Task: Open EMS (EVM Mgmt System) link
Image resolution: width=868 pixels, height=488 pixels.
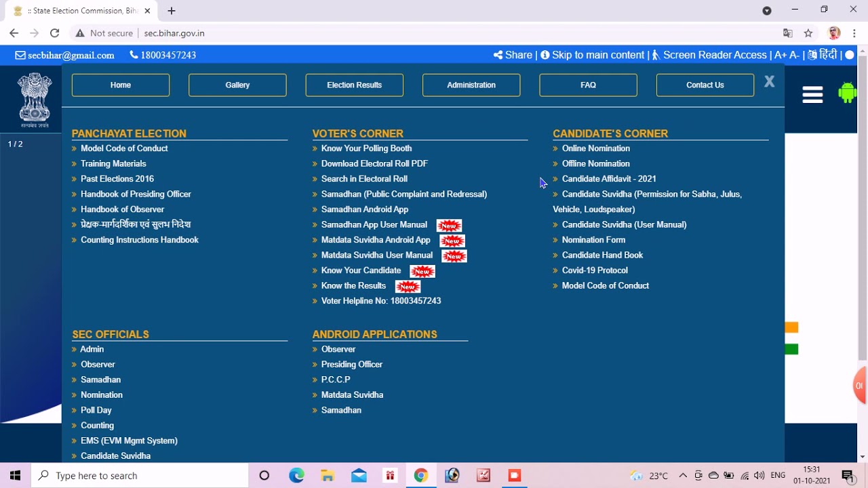Action: [x=129, y=441]
